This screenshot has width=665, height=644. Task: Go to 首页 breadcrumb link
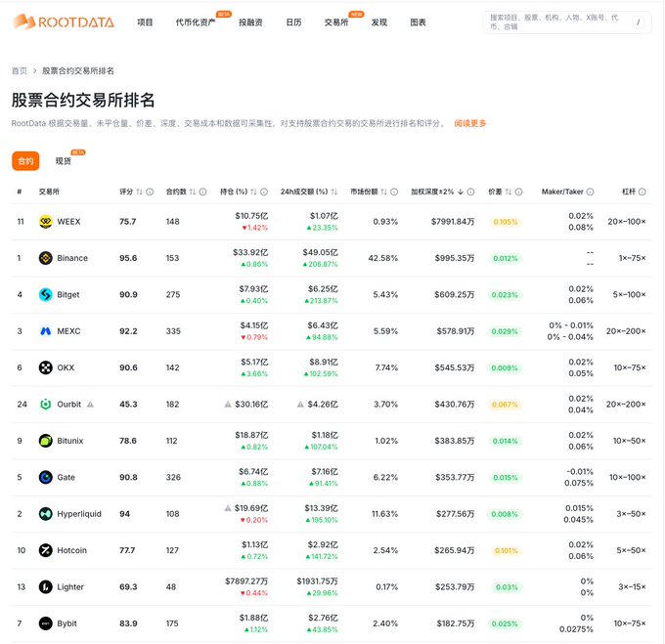click(x=20, y=70)
